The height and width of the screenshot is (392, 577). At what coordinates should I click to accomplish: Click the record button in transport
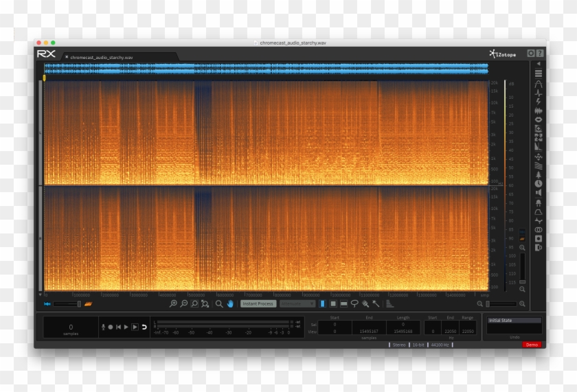pyautogui.click(x=110, y=327)
